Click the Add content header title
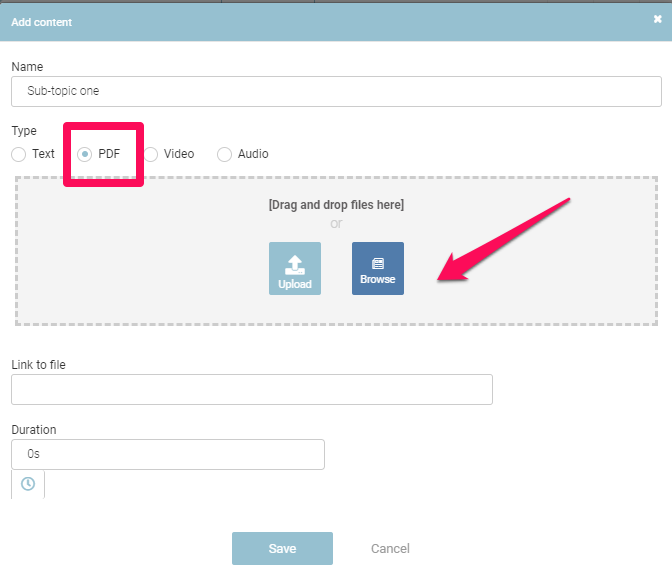 (x=41, y=21)
